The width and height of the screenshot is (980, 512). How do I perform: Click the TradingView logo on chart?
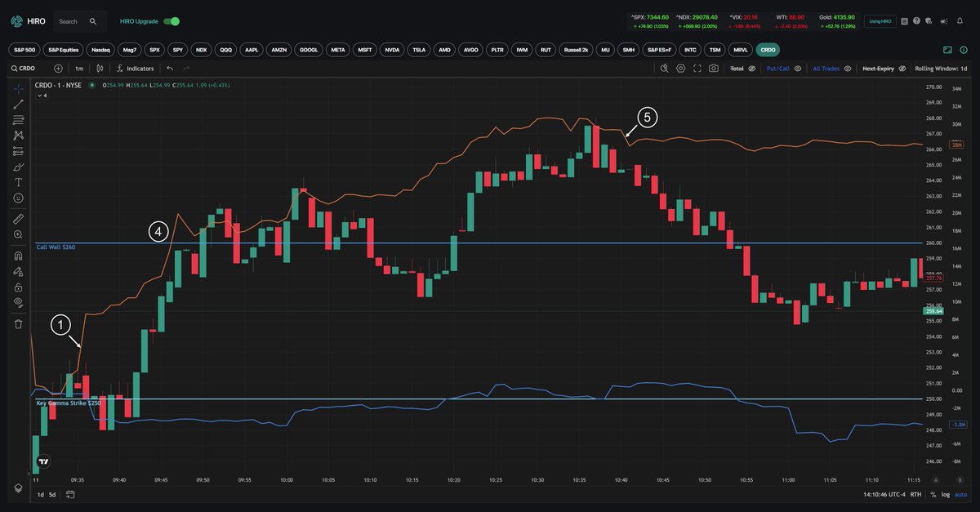45,461
